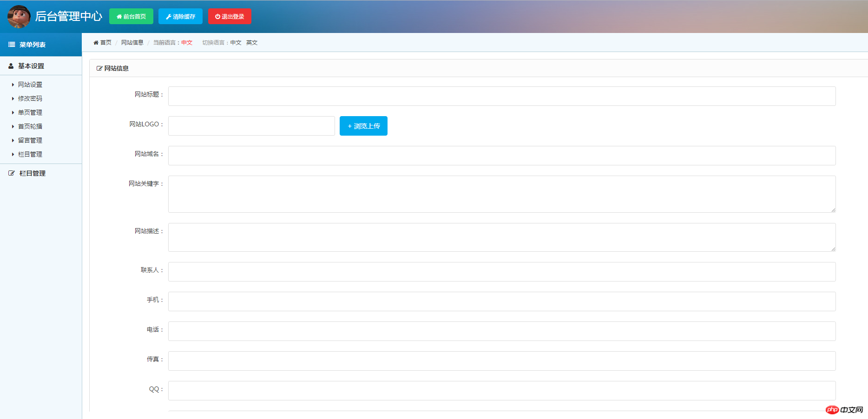
Task: Open 首页轮播 in sidebar
Action: (x=30, y=126)
